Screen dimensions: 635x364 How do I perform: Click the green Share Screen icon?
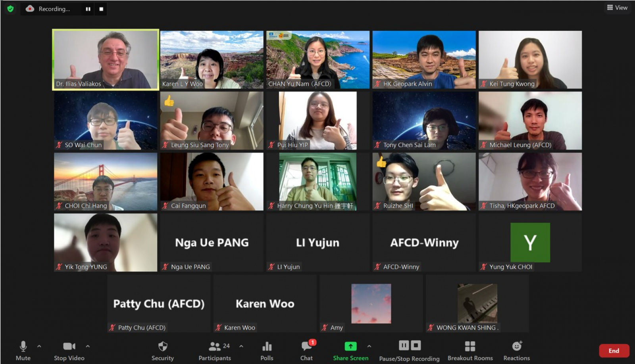(350, 346)
